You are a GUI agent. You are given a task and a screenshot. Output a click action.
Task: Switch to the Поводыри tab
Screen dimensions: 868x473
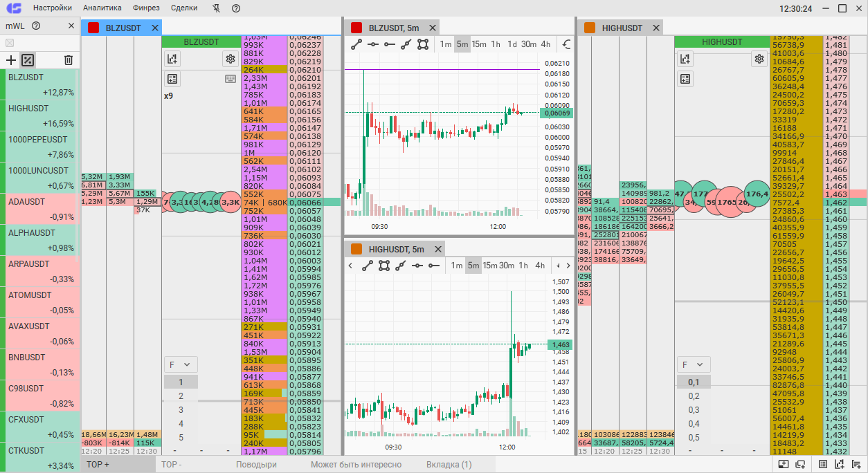pyautogui.click(x=256, y=465)
